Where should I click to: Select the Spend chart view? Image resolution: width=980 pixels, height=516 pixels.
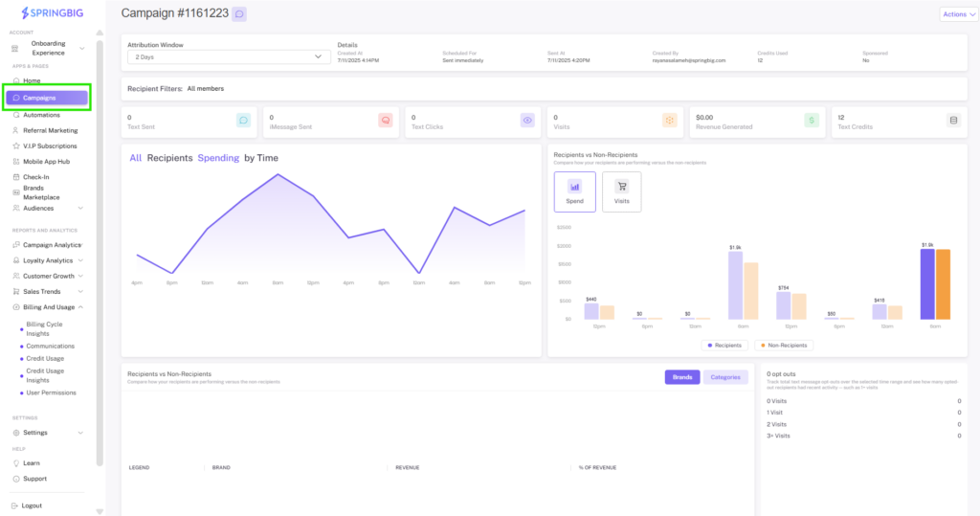tap(574, 192)
